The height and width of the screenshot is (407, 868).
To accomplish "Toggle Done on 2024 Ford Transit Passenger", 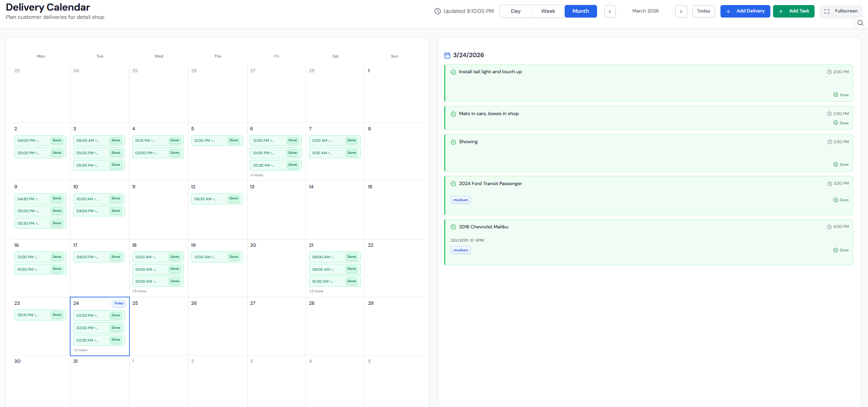I will [841, 200].
